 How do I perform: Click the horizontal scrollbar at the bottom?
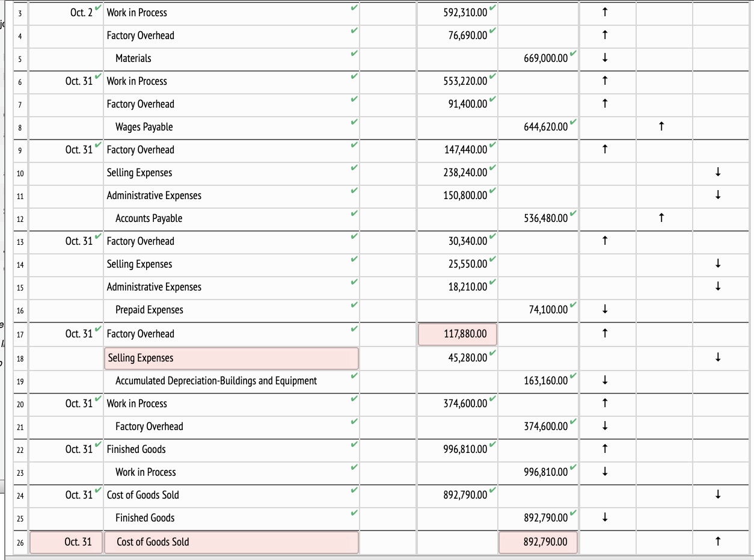click(x=377, y=558)
